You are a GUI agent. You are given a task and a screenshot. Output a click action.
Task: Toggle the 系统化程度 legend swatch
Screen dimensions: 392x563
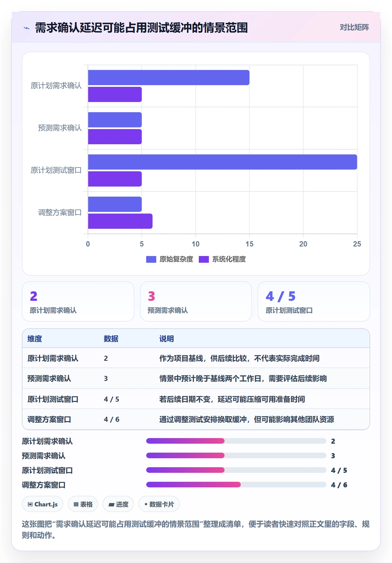[x=204, y=259]
